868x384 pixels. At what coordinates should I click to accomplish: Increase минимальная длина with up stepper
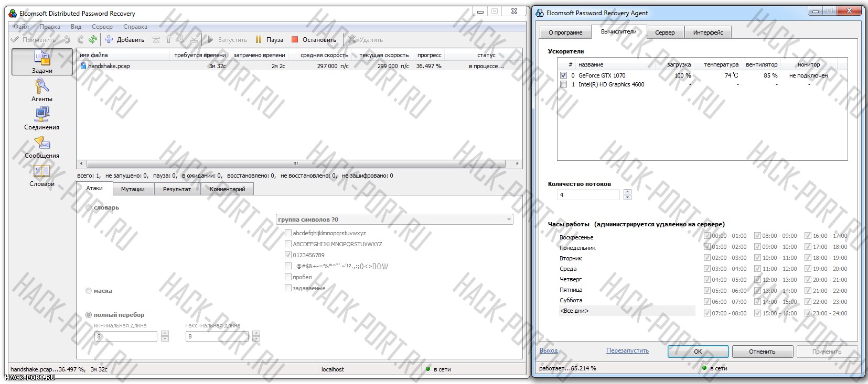point(165,334)
